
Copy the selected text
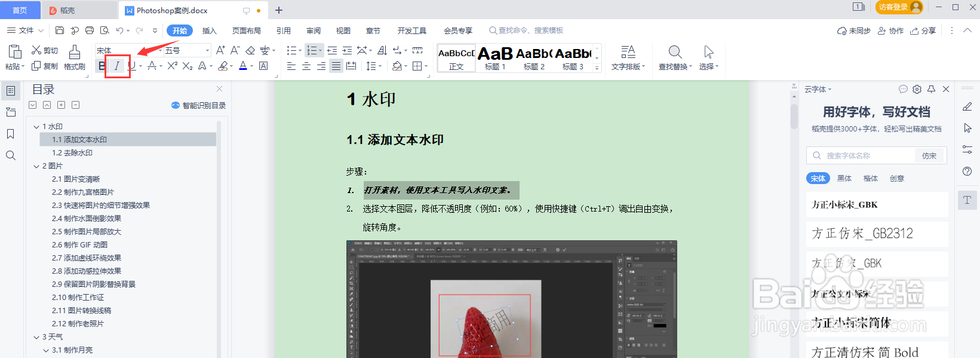45,66
